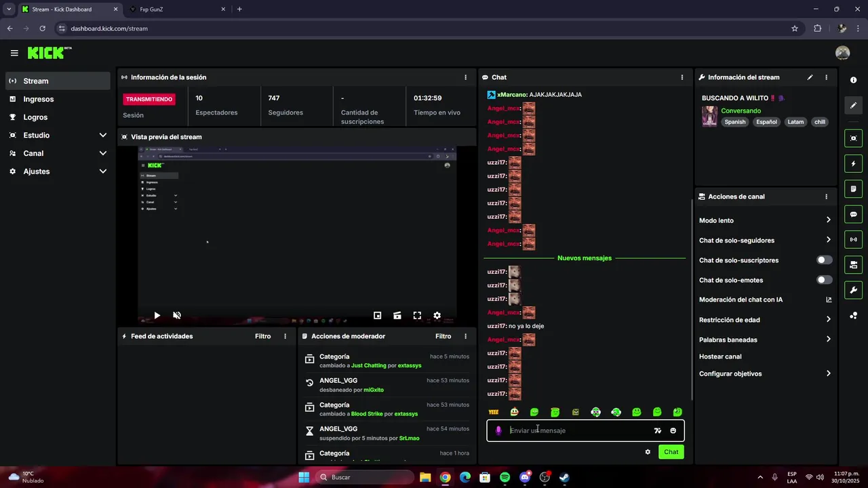
Task: Edit stream information with pencil icon
Action: (810, 77)
